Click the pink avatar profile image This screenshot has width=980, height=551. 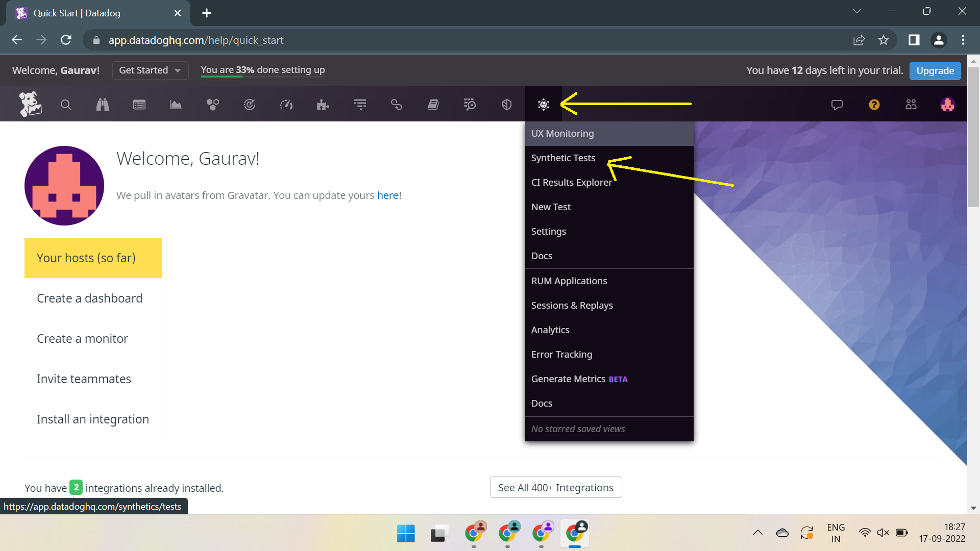click(x=64, y=186)
